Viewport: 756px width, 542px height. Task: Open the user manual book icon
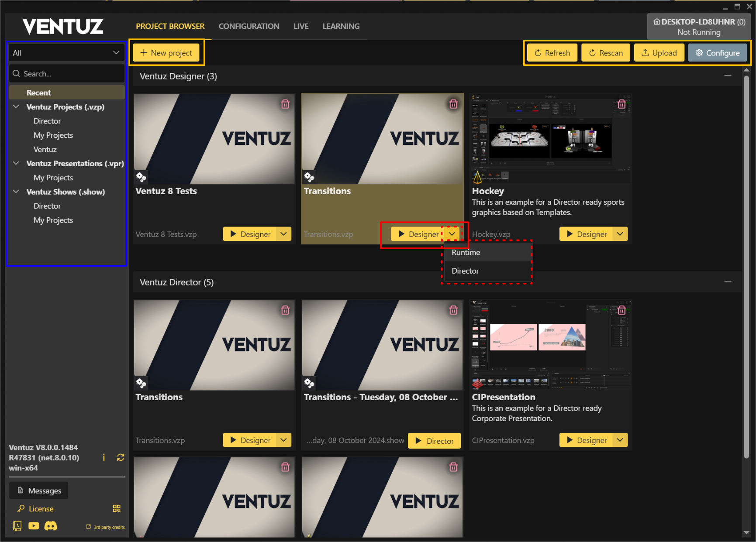coord(17,526)
